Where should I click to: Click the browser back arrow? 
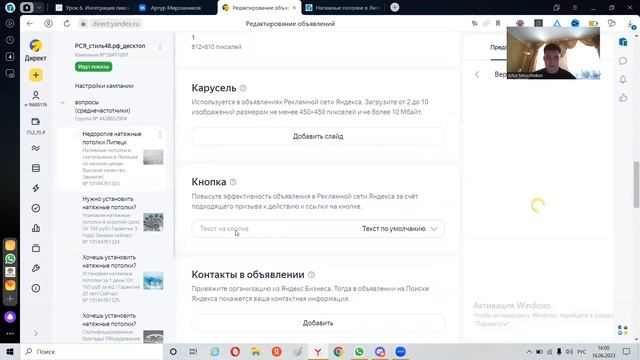(30, 24)
